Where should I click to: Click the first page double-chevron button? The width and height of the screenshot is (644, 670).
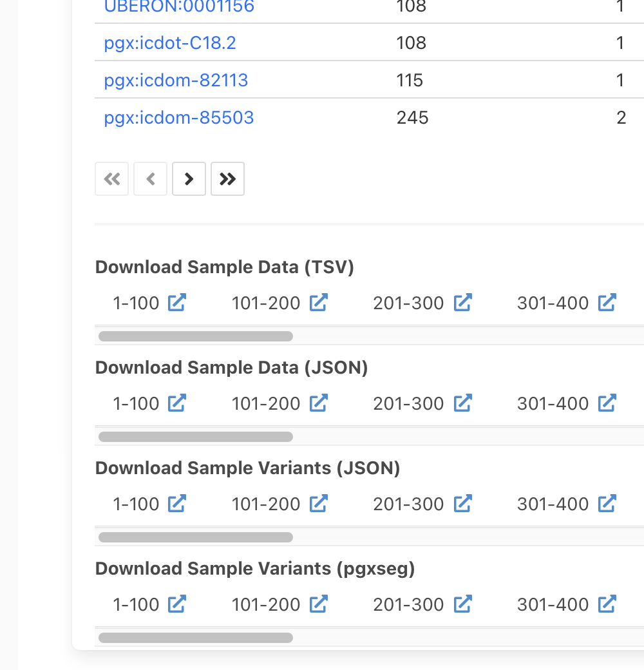pyautogui.click(x=112, y=178)
